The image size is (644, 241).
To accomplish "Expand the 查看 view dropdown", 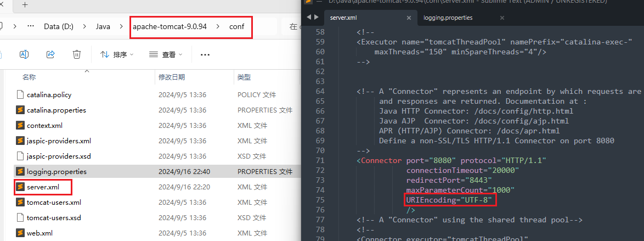I will [x=166, y=54].
